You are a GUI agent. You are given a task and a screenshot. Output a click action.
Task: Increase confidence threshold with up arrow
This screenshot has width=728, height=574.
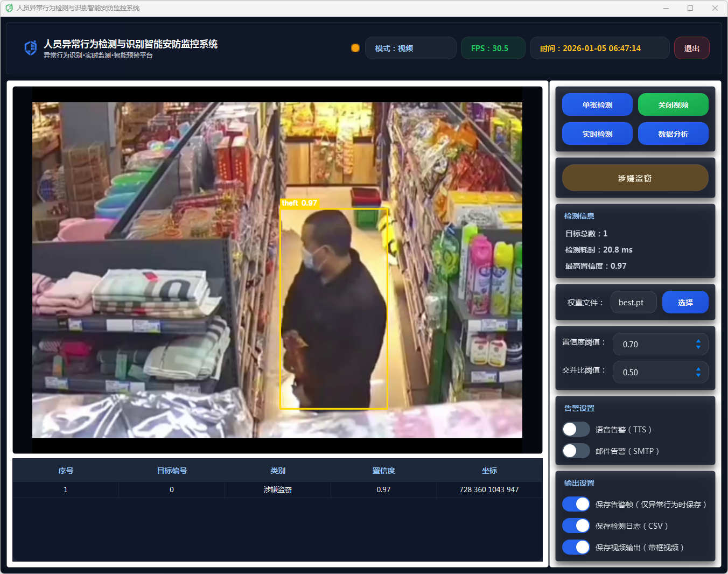[x=698, y=341]
